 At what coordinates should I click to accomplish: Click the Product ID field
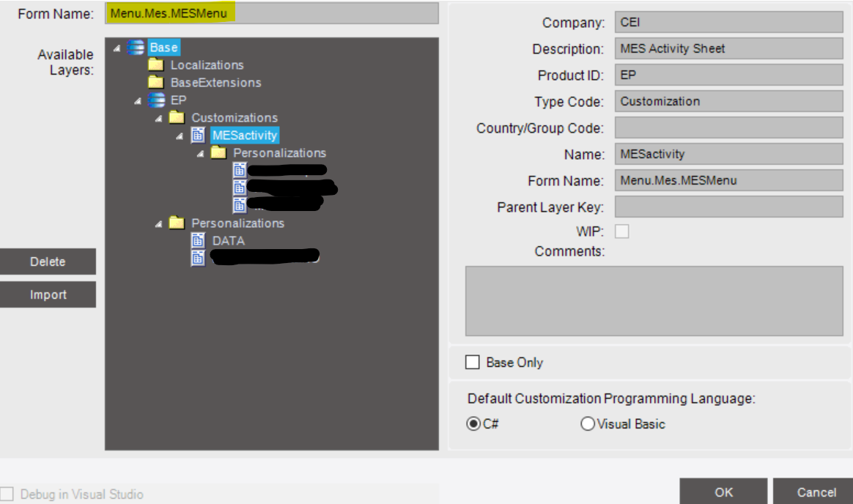[x=729, y=75]
